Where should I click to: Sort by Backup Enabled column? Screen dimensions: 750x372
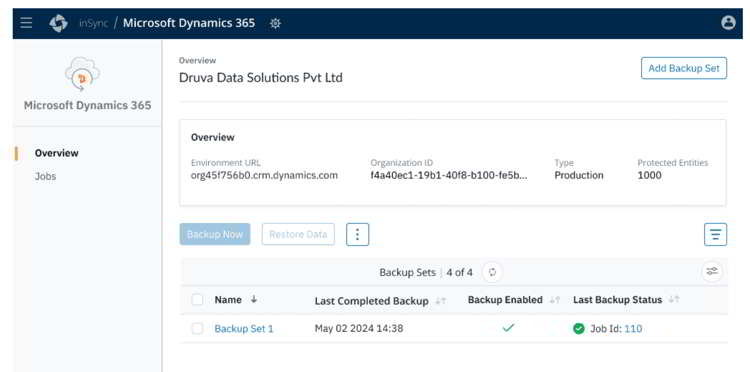[x=554, y=300]
